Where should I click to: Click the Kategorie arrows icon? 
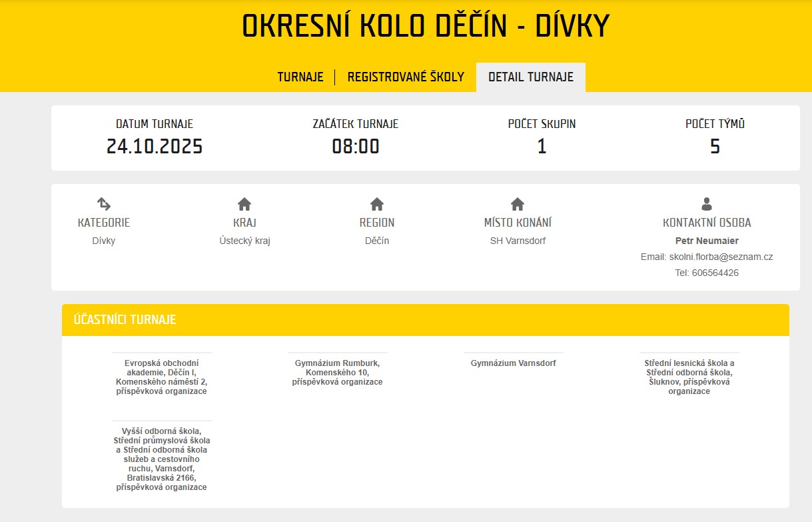coord(104,204)
